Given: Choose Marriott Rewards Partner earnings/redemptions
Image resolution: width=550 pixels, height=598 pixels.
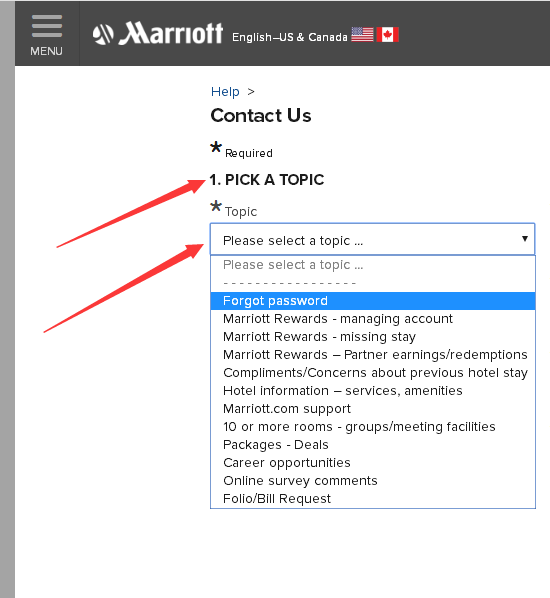Looking at the screenshot, I should (373, 355).
